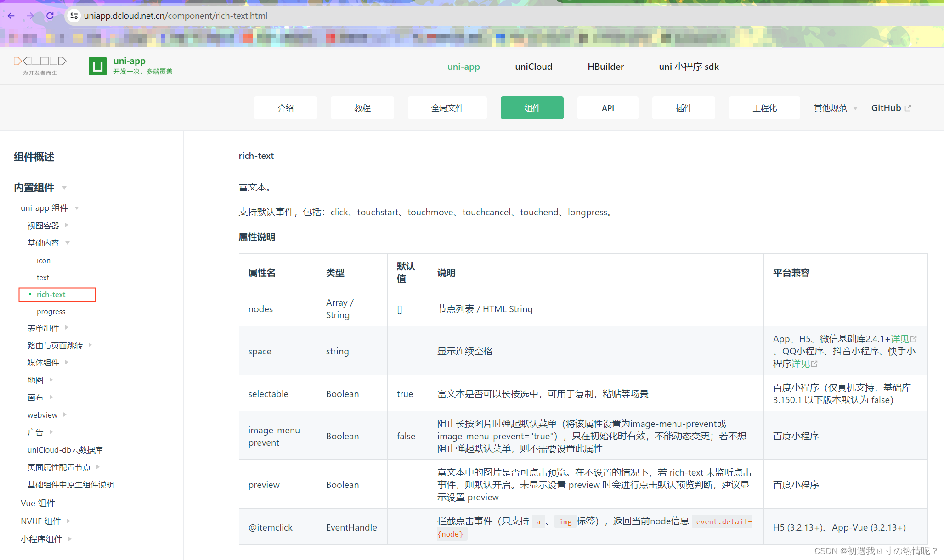This screenshot has height=560, width=944.
Task: Expand the 小程序组件 tree node
Action: (46, 539)
